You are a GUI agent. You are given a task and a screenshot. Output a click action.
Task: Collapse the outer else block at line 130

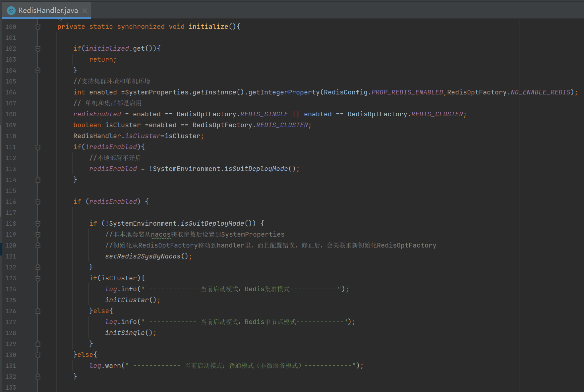pos(38,355)
